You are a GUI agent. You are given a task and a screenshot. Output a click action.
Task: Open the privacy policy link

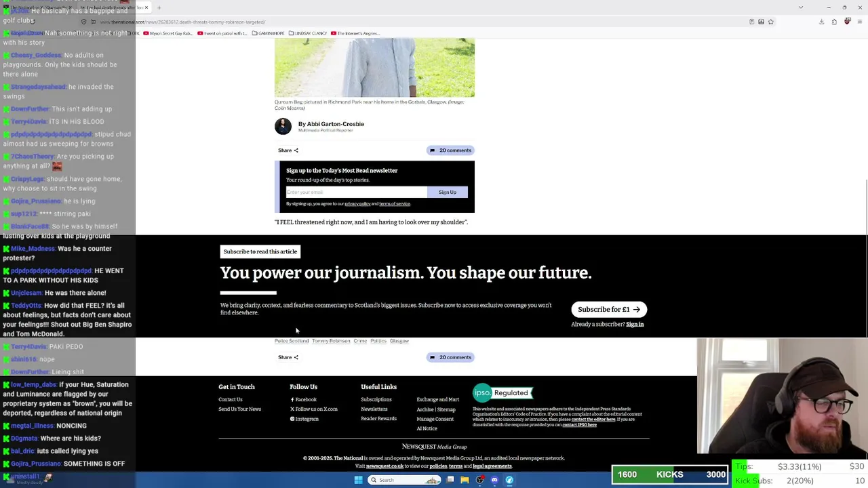[x=357, y=204]
